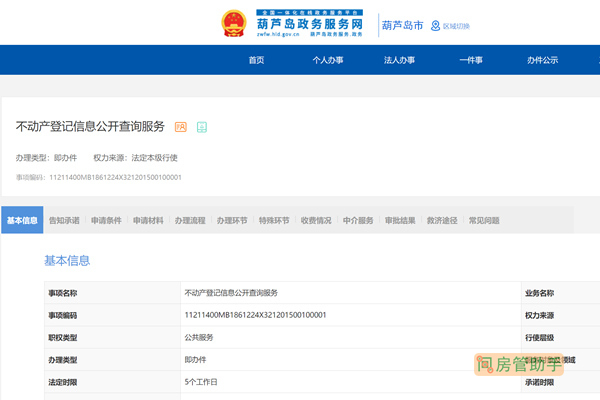Switch to the 申请材料 tab
The height and width of the screenshot is (400, 600).
[x=148, y=220]
